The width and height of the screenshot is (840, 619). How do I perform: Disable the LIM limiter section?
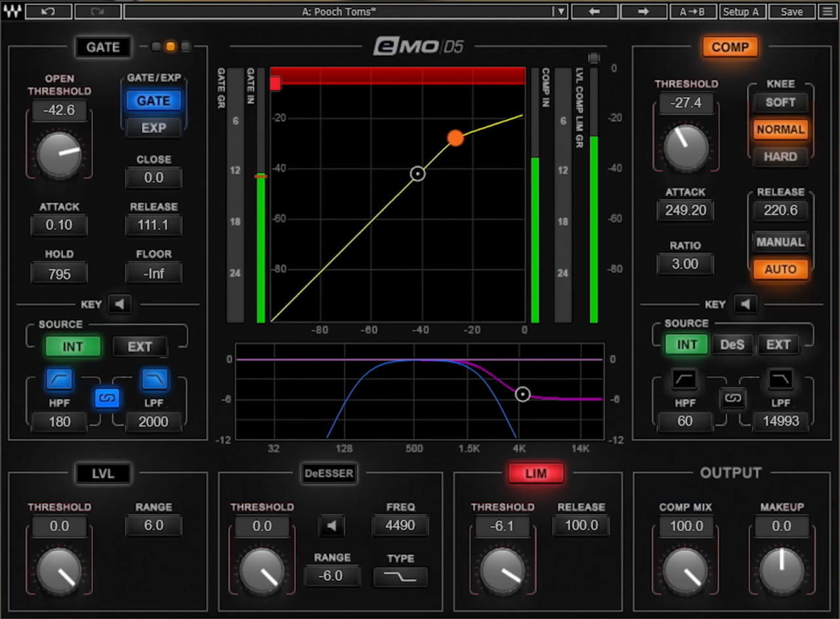click(x=535, y=473)
